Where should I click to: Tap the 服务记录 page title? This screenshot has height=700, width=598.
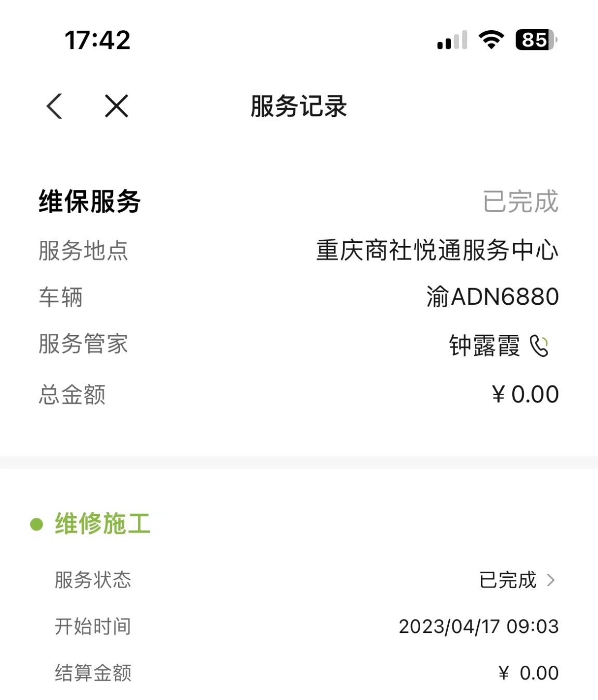(x=298, y=106)
